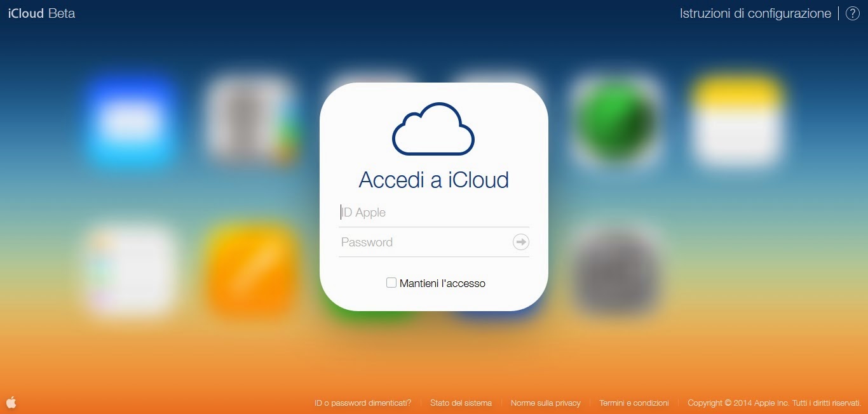Enable the Mantieni l'accesso checkbox

tap(391, 283)
